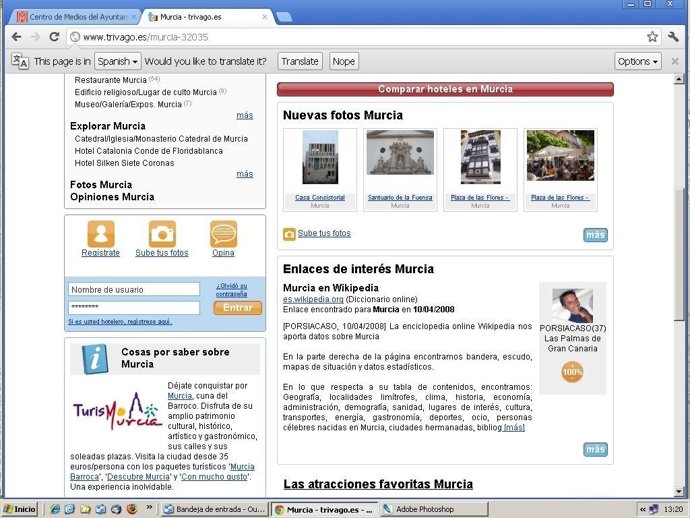Click the Opina link text
Screen dimensions: 690x518
[224, 253]
